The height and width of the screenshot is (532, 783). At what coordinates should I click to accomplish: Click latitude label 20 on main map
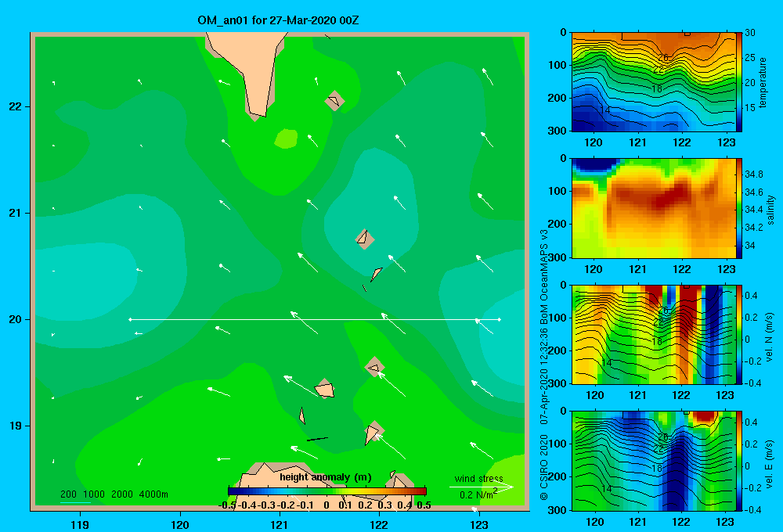pyautogui.click(x=16, y=319)
